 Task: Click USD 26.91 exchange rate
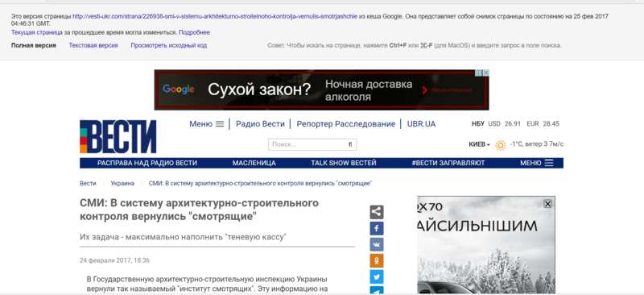(x=504, y=124)
